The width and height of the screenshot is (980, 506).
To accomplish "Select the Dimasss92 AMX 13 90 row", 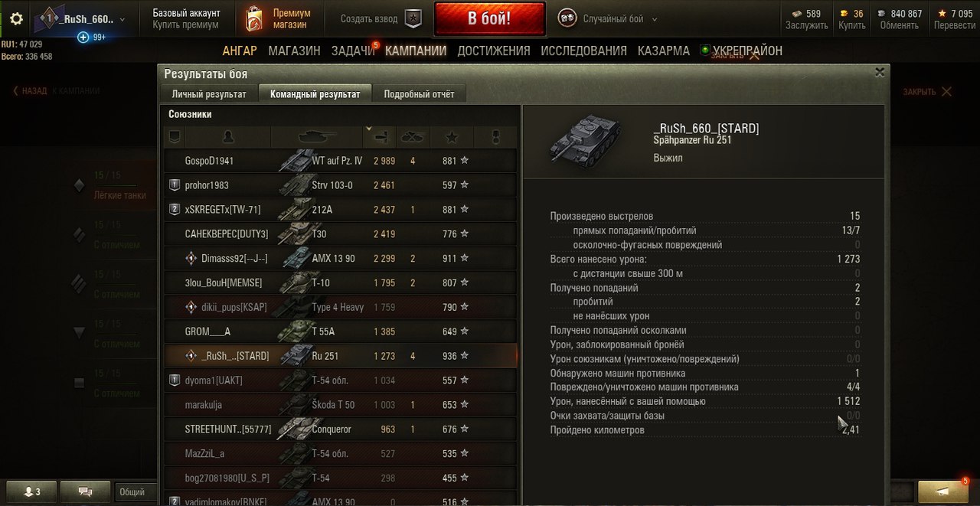I will pyautogui.click(x=341, y=259).
